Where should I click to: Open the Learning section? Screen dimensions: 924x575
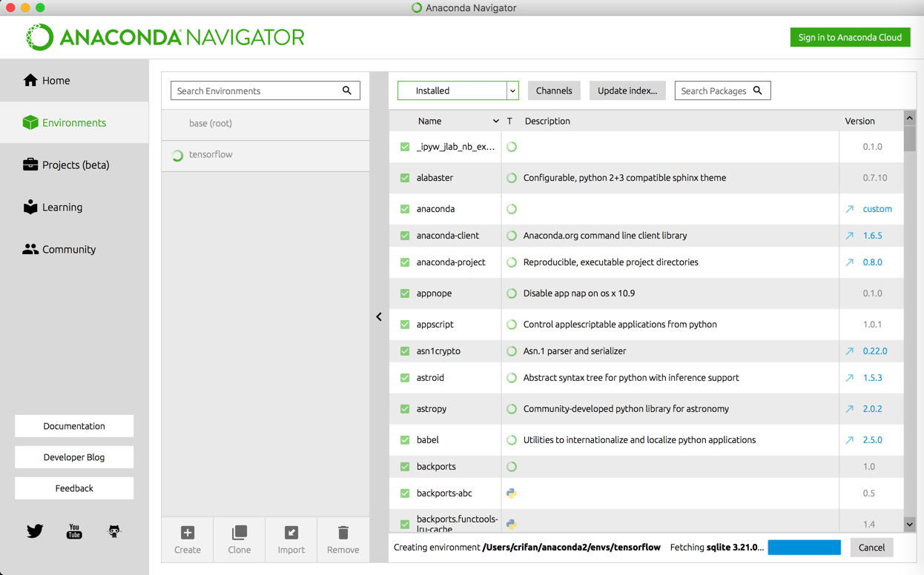74,207
